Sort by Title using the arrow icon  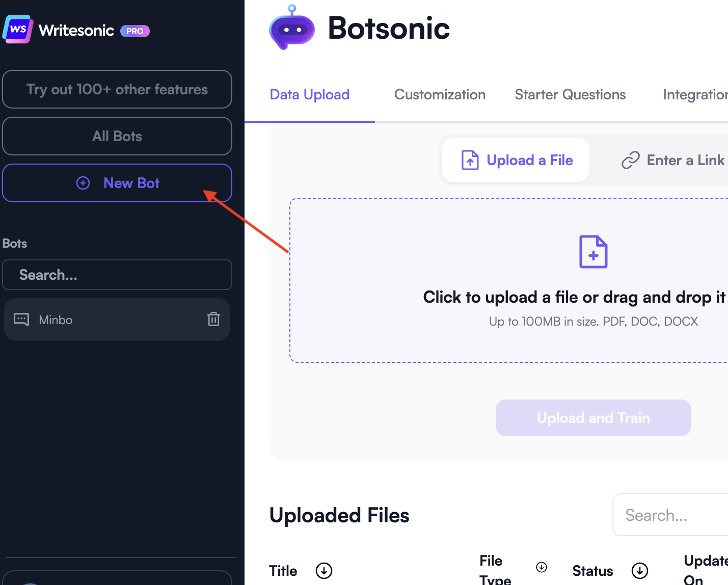(324, 571)
